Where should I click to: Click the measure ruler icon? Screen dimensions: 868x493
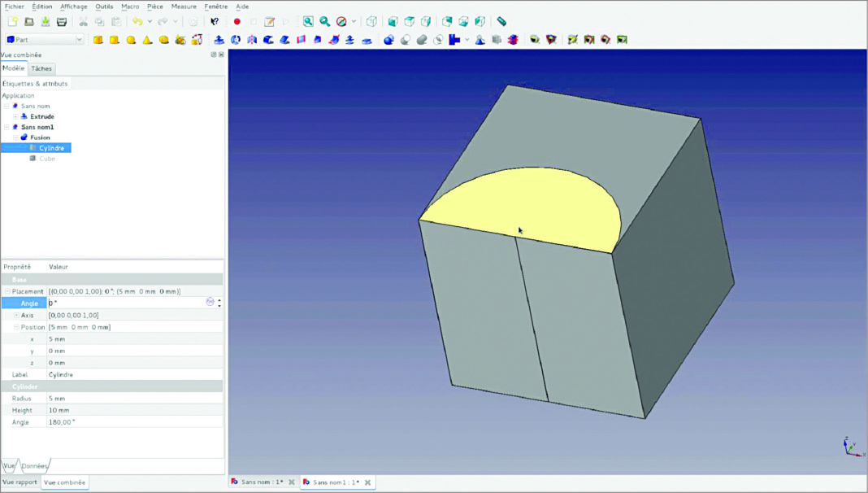[501, 22]
